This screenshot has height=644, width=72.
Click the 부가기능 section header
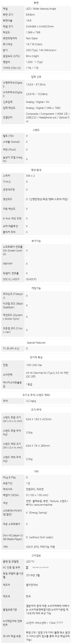click(x=36, y=241)
